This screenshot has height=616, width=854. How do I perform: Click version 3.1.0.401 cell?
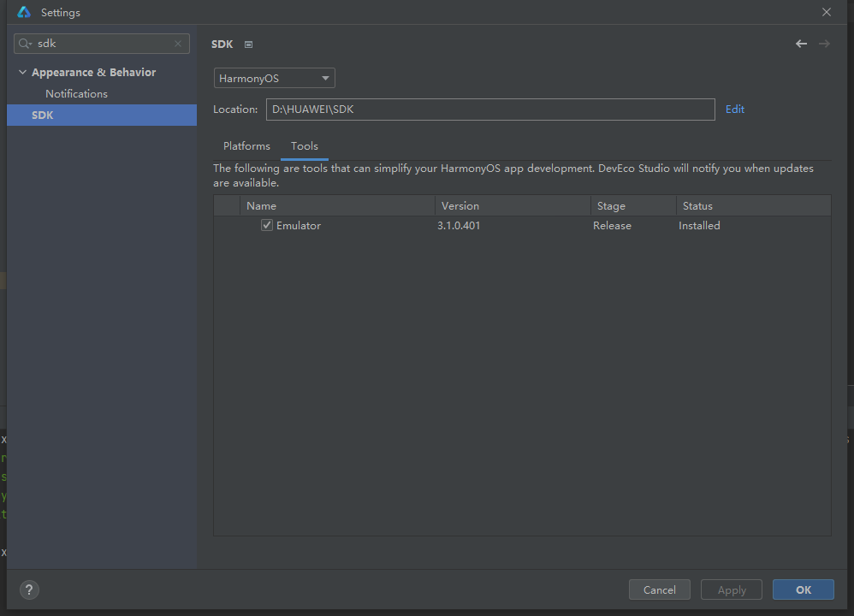click(459, 226)
